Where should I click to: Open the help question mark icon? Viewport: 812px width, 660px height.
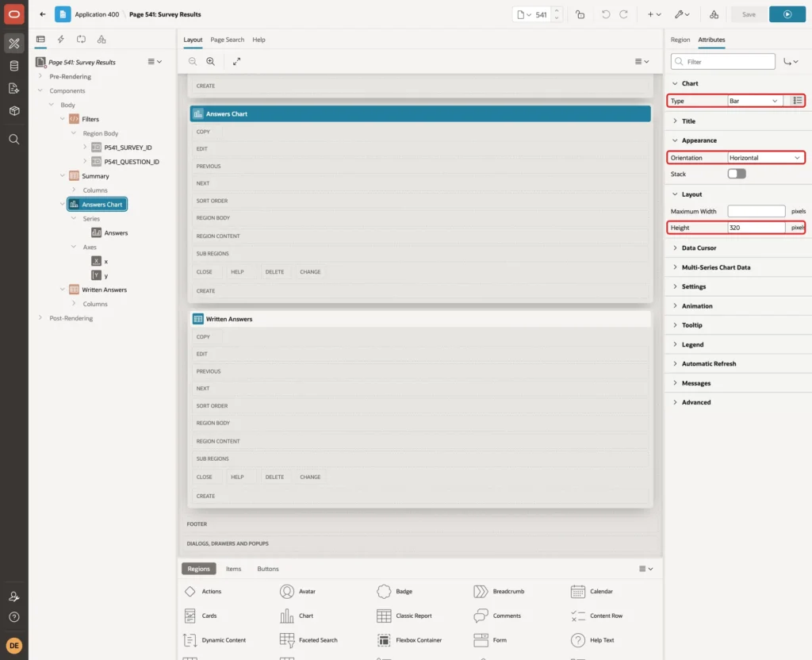[x=14, y=617]
